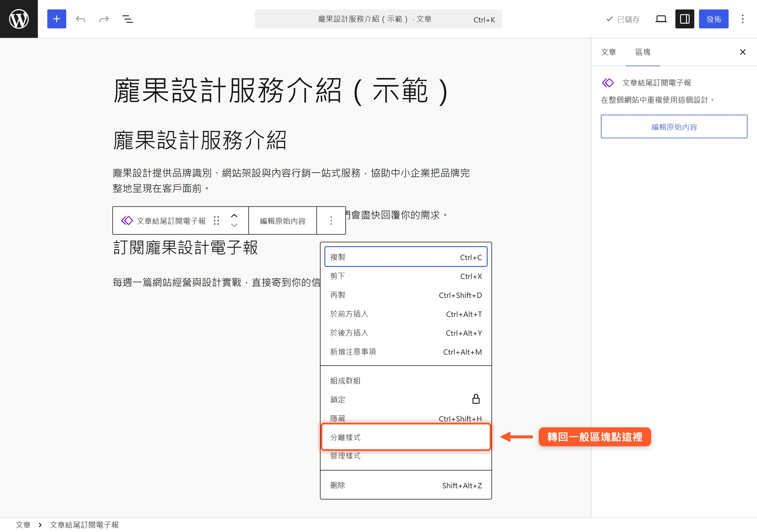Choose 刪除 menu item
This screenshot has height=532, width=757.
tap(406, 485)
